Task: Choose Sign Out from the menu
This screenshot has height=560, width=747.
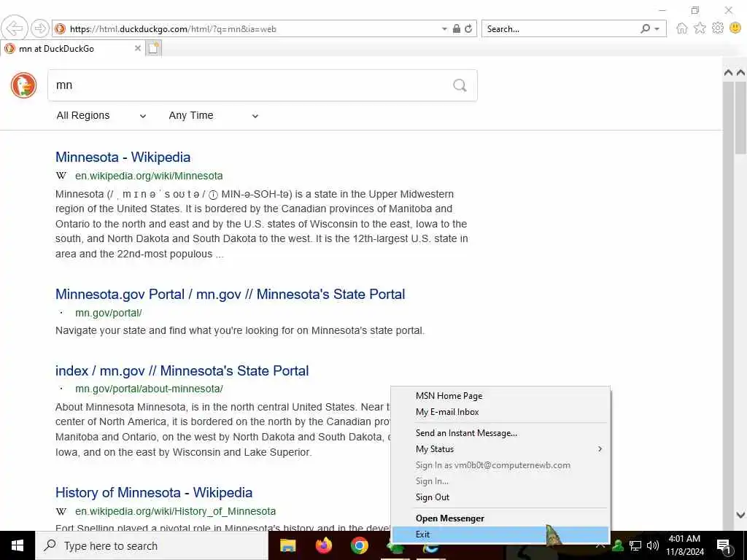Action: (x=500, y=497)
